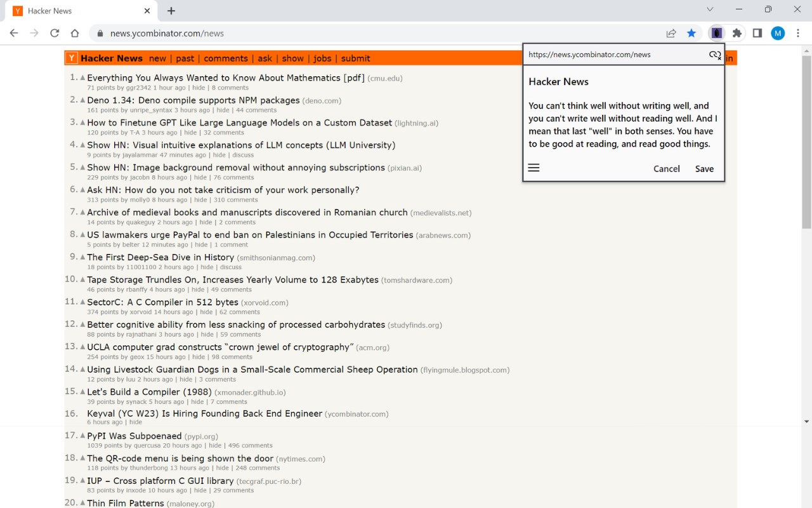Image resolution: width=812 pixels, height=508 pixels.
Task: Click Cancel in the note popup
Action: point(667,169)
